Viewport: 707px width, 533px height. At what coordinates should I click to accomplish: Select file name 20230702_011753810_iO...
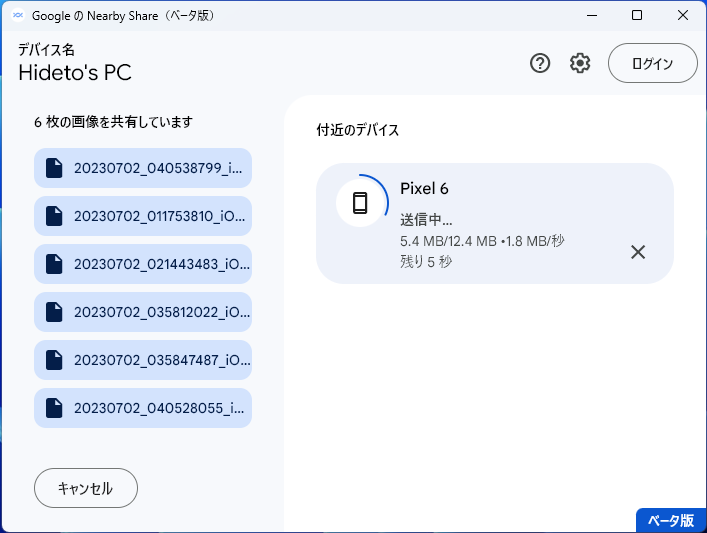160,216
